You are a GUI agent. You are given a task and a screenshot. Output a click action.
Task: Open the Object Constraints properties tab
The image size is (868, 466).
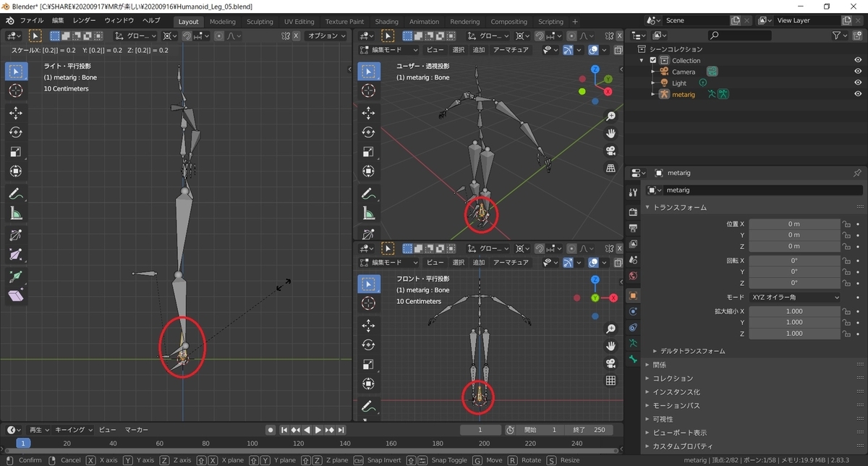633,327
